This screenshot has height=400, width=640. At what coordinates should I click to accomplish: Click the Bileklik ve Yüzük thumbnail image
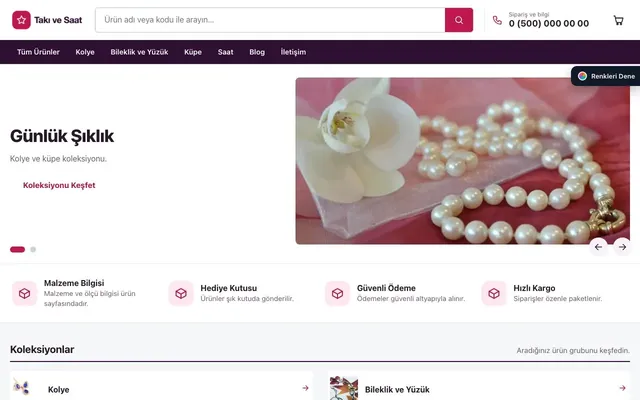point(344,388)
